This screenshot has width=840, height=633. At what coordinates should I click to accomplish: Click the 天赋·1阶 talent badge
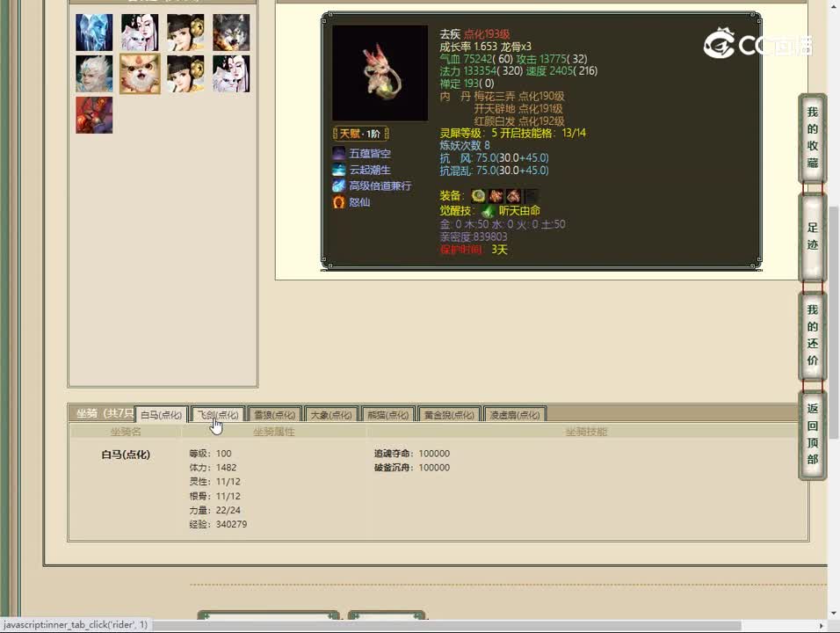(x=360, y=134)
